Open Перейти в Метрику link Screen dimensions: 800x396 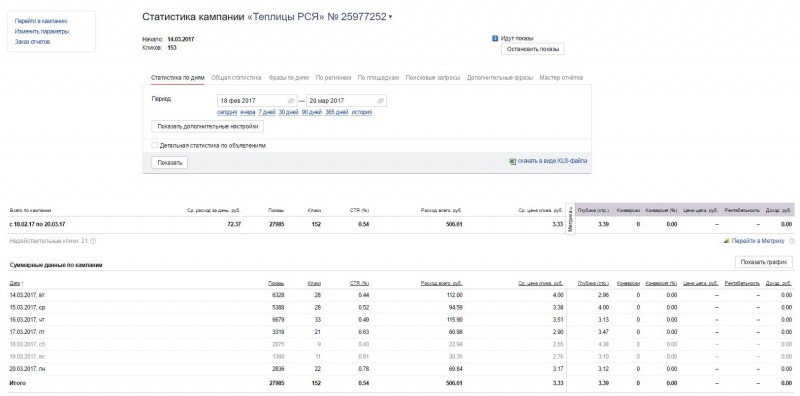tap(758, 241)
